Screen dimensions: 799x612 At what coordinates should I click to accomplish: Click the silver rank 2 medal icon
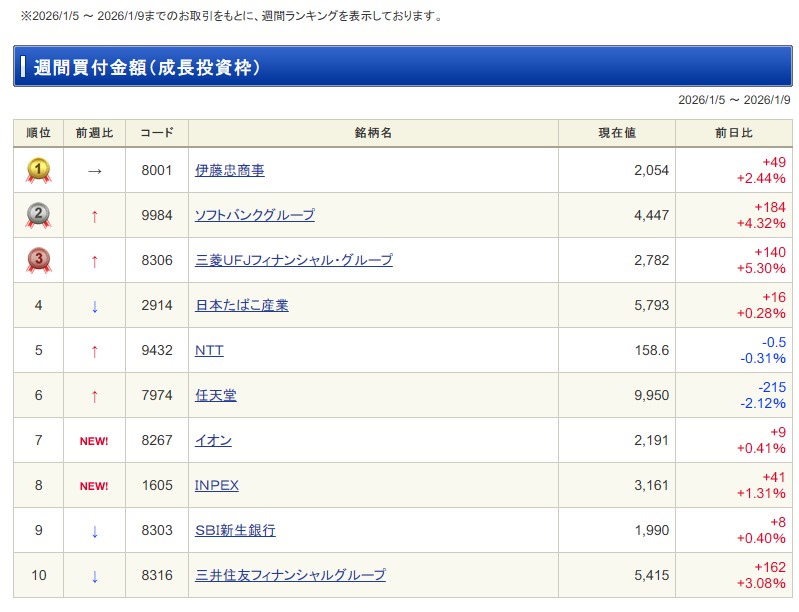[38, 215]
